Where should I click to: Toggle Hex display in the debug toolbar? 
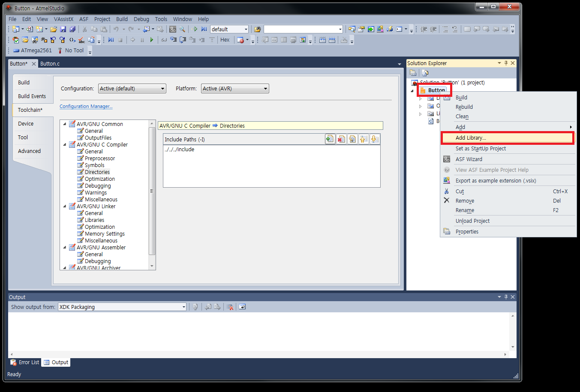pos(225,40)
